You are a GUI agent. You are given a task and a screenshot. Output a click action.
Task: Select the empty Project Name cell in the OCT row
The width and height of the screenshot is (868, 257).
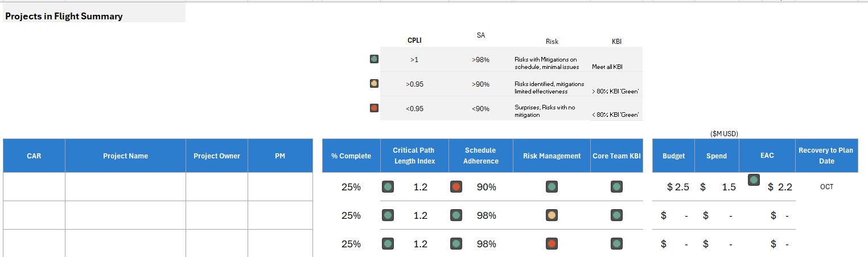(125, 187)
